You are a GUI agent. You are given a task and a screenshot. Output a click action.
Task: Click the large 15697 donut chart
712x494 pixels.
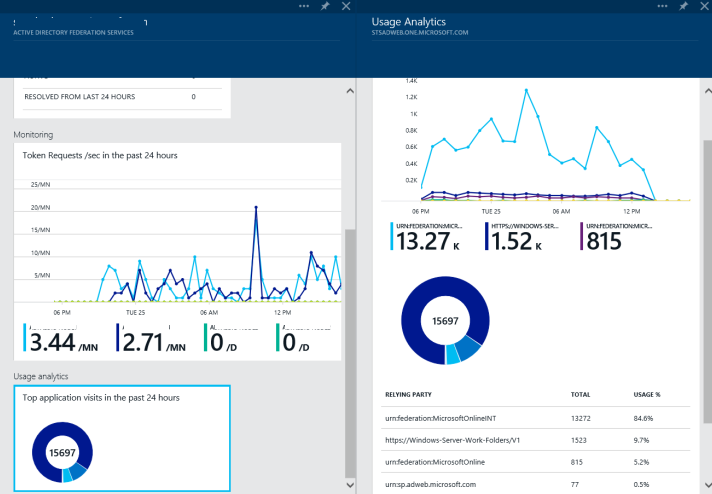tap(441, 319)
